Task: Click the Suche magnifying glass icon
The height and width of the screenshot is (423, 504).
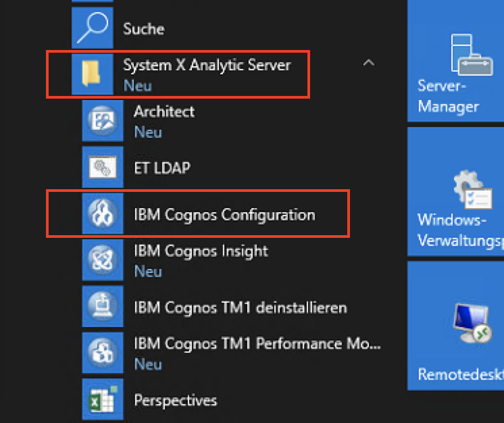Action: point(92,28)
